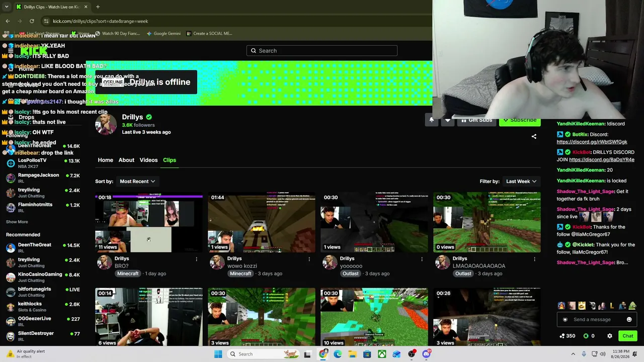Open the Windows Start menu
The width and height of the screenshot is (644, 362).
[218, 354]
